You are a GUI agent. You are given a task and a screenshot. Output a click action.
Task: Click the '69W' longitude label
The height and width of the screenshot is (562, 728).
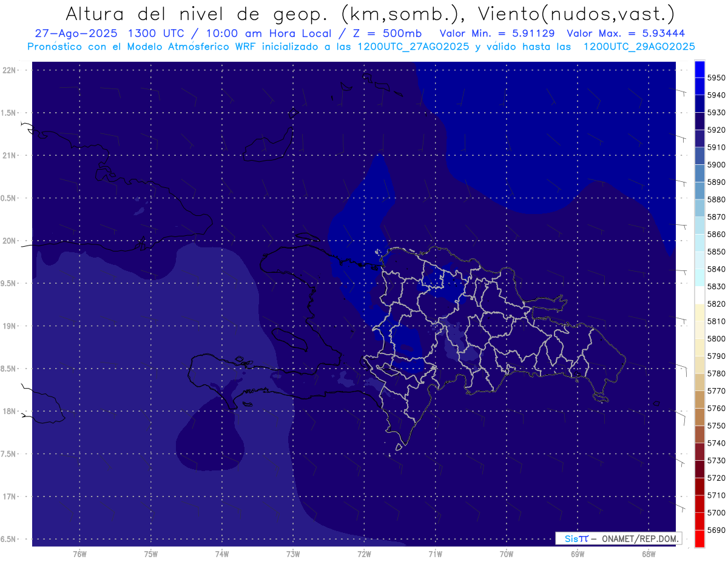coord(578,554)
